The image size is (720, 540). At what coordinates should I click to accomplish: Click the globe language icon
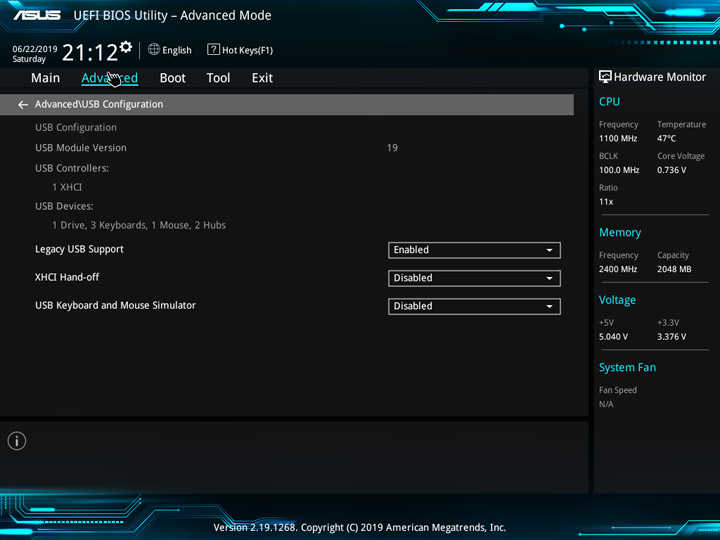coord(154,49)
